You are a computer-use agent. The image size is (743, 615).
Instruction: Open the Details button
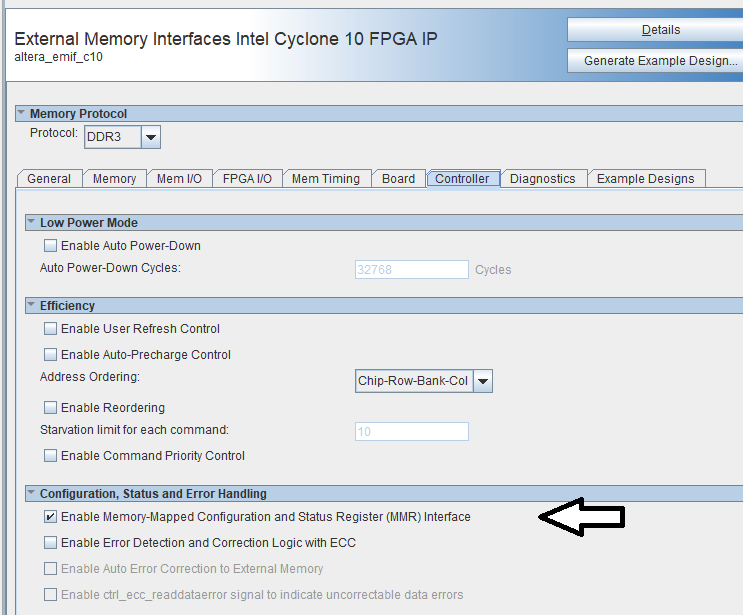(655, 30)
